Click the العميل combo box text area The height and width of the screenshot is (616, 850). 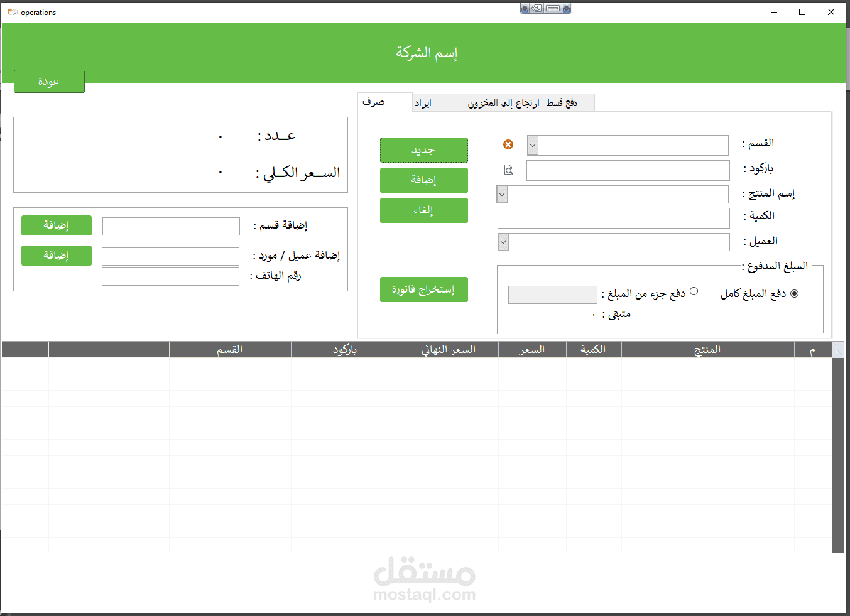click(619, 242)
